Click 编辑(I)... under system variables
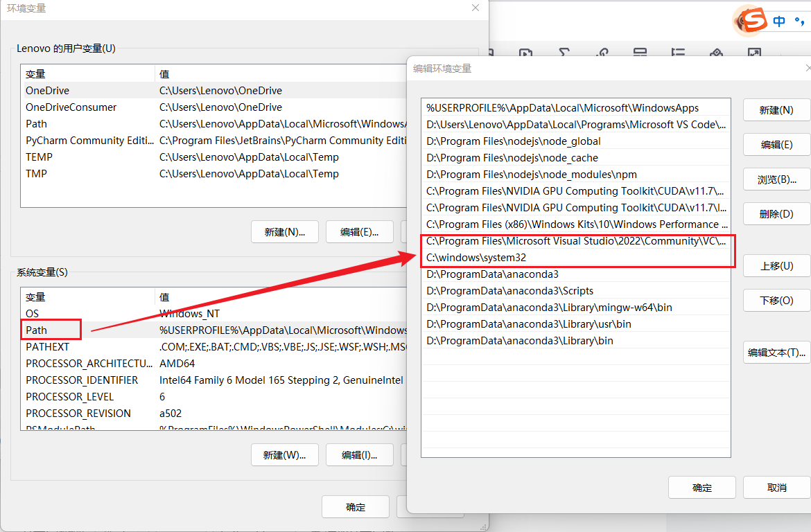This screenshot has width=811, height=532. coord(360,455)
